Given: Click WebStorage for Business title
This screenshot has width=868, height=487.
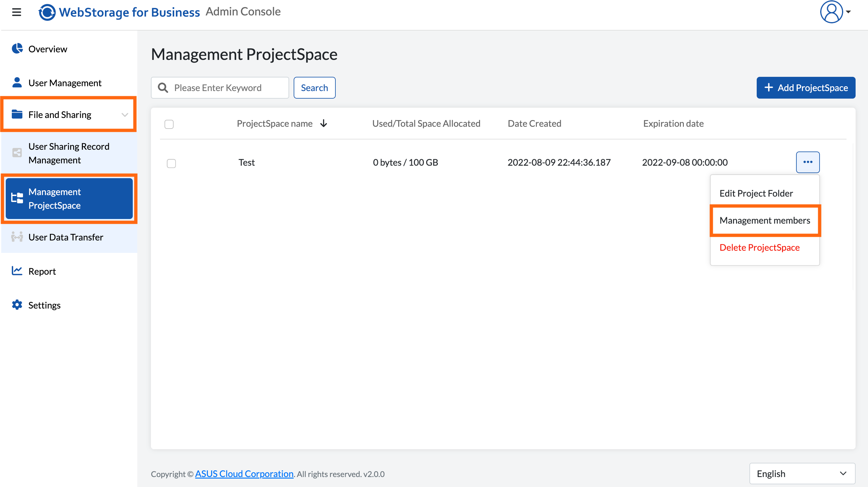Looking at the screenshot, I should tap(129, 12).
